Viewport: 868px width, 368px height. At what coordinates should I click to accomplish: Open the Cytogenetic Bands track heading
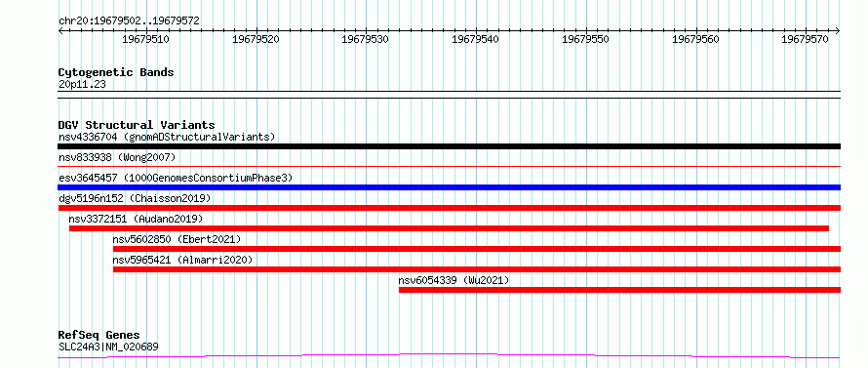pyautogui.click(x=116, y=72)
